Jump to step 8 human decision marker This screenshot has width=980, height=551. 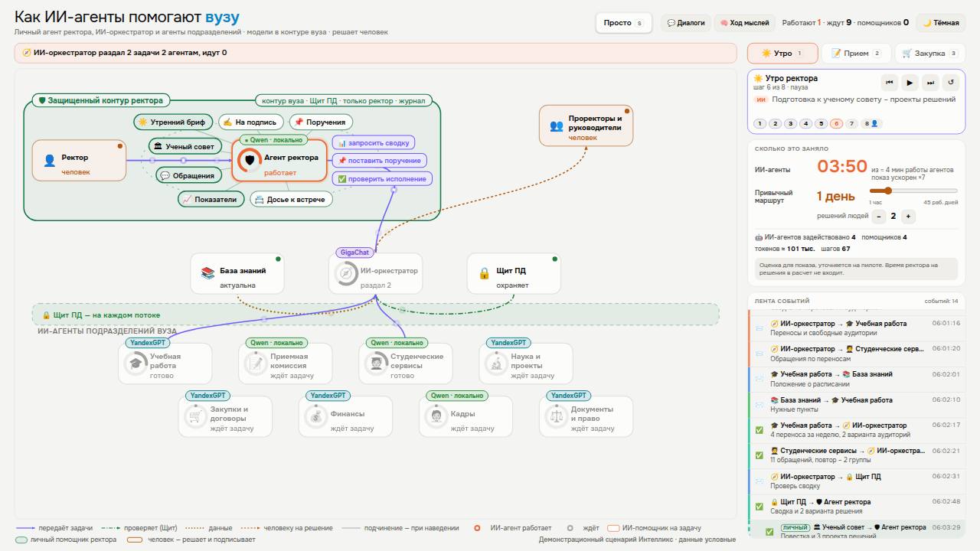[871, 123]
